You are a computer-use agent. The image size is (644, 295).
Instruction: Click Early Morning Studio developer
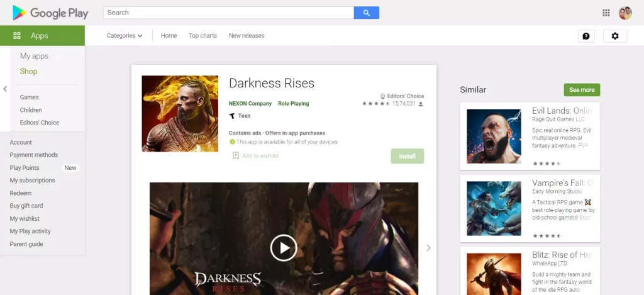[x=557, y=191]
